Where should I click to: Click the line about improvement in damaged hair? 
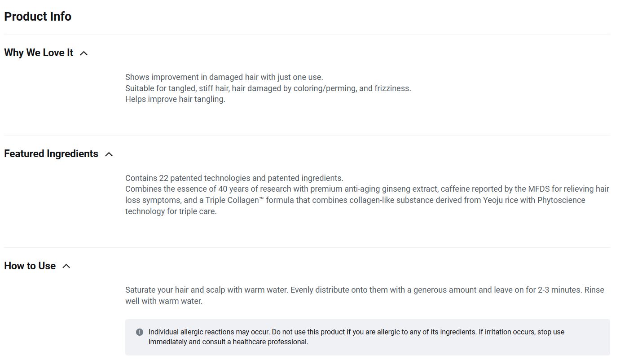[x=224, y=77]
